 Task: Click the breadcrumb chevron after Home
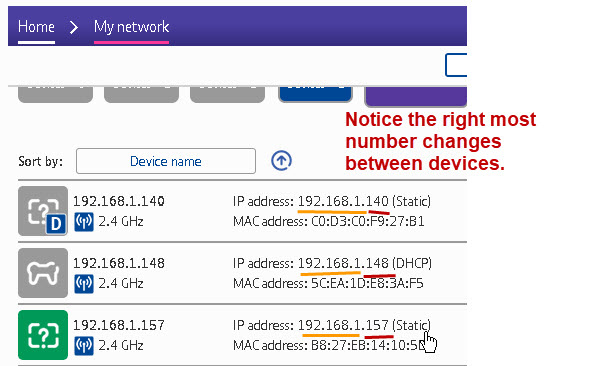coord(73,27)
